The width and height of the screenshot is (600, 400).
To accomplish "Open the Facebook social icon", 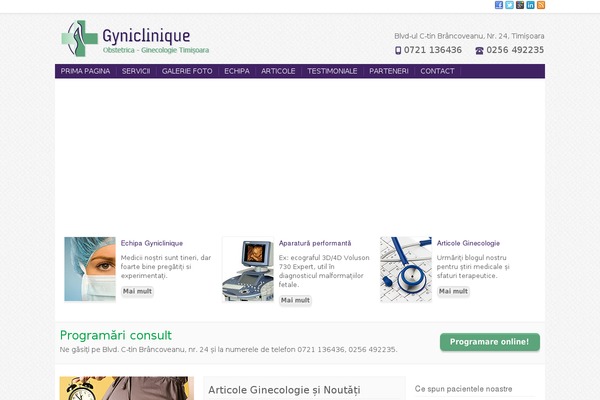I will (x=499, y=5).
